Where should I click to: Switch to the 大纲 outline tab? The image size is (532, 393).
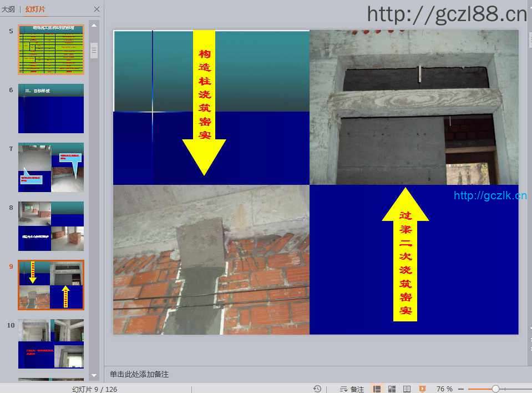pos(8,9)
